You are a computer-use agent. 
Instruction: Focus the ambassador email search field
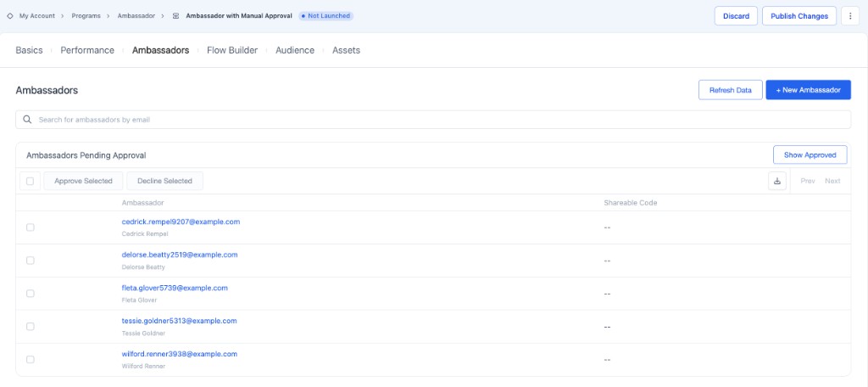click(x=433, y=119)
